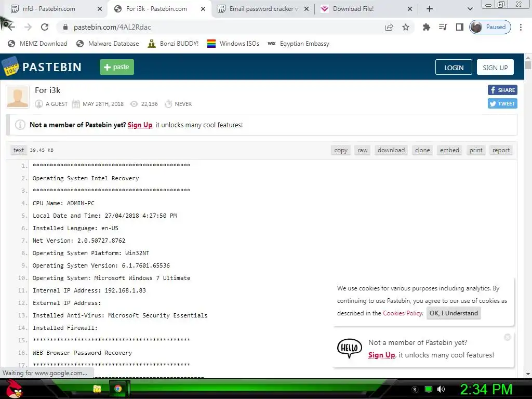Open Chrome from the taskbar

coord(118,389)
